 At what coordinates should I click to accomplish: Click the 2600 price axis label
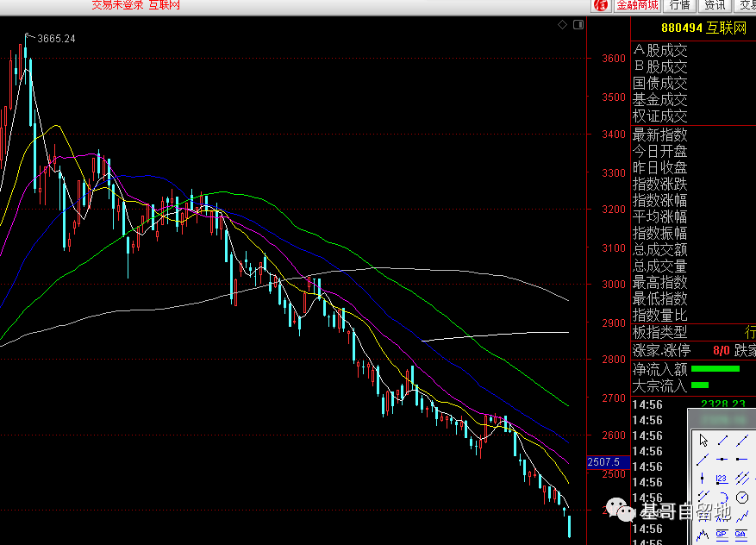(x=614, y=435)
